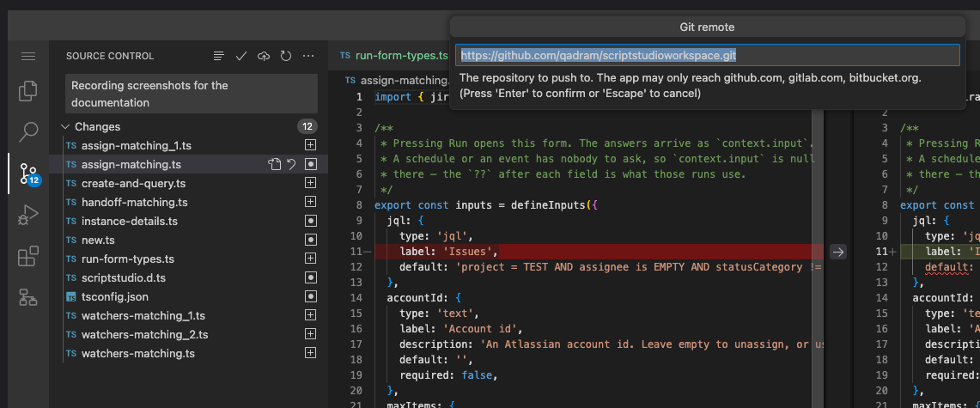Open file icon for assign-matching.ts

point(274,164)
